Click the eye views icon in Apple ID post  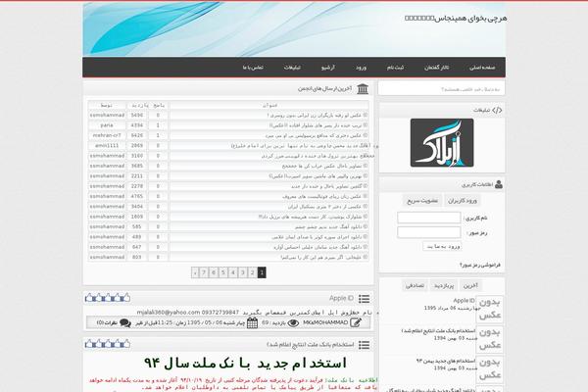[x=293, y=323]
